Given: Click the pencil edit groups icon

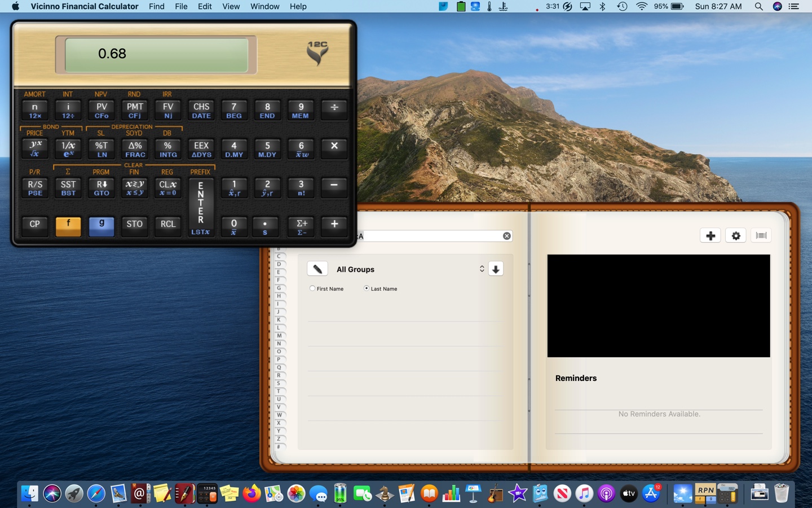Looking at the screenshot, I should tap(317, 269).
